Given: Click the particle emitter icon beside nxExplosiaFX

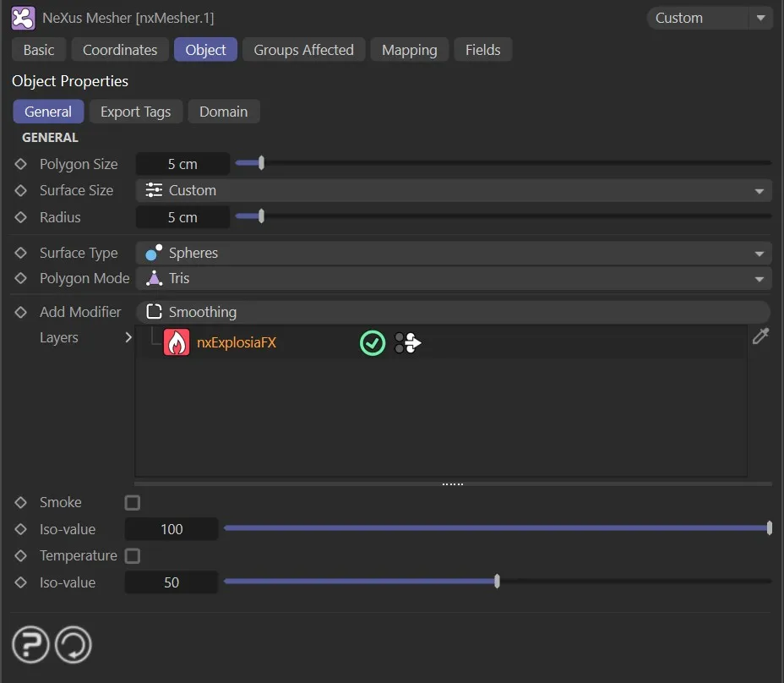Looking at the screenshot, I should click(407, 342).
